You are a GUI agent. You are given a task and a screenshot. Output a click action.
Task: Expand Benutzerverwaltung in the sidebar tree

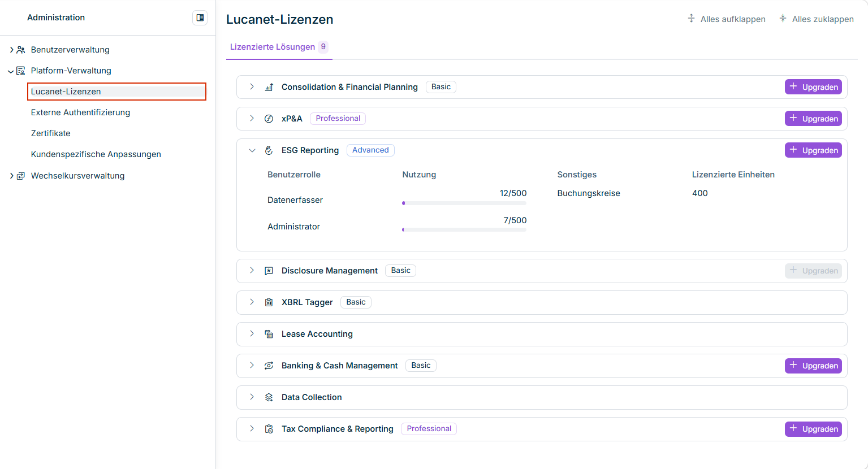point(11,50)
